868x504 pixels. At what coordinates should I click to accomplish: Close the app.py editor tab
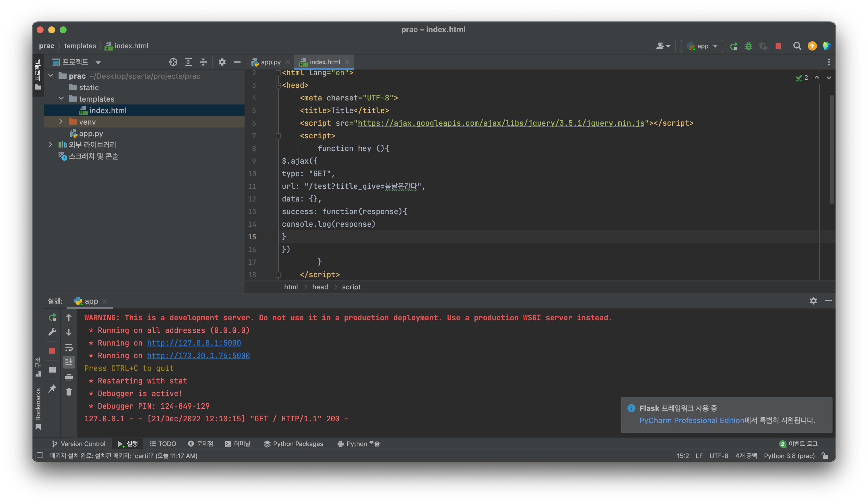click(288, 62)
